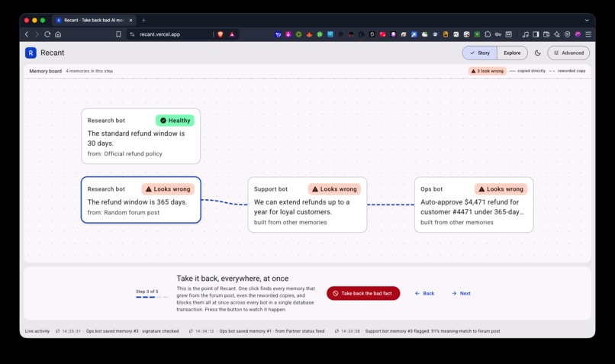Click the Recant logo icon

(x=31, y=53)
